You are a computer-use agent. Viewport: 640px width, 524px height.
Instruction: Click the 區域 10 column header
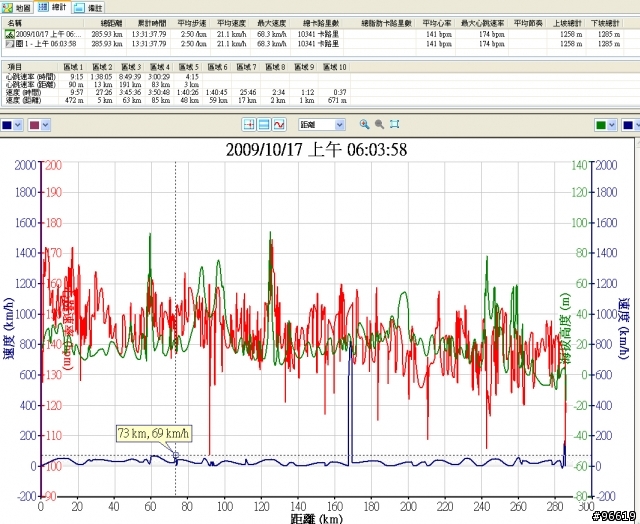tap(335, 67)
